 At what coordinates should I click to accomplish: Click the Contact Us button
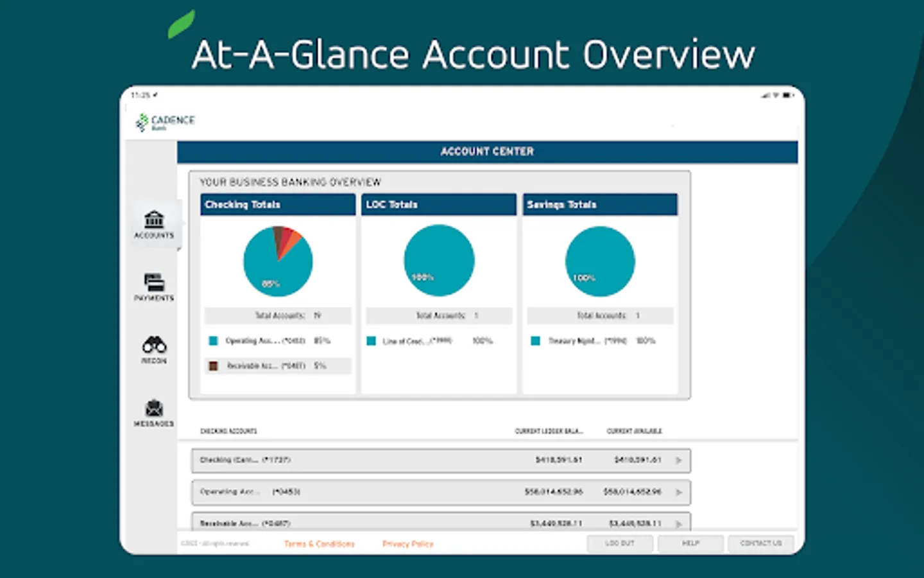coord(761,543)
